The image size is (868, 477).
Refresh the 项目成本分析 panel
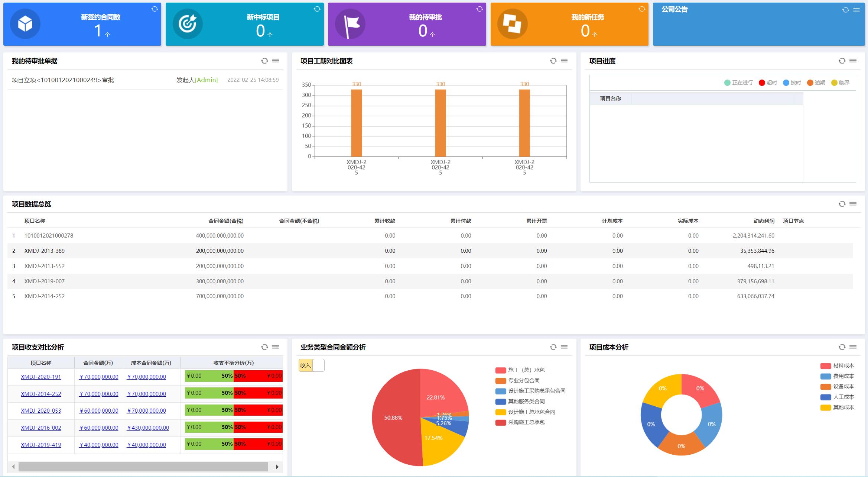[x=842, y=347]
